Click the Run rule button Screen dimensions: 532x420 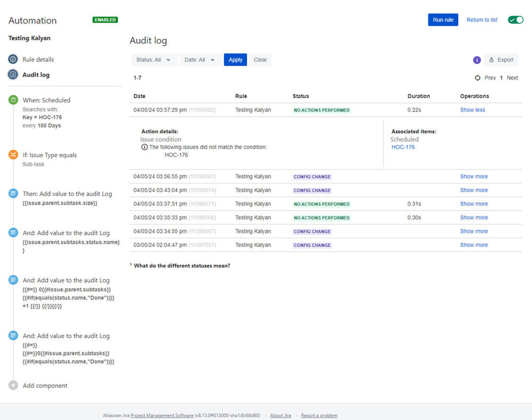(x=443, y=20)
